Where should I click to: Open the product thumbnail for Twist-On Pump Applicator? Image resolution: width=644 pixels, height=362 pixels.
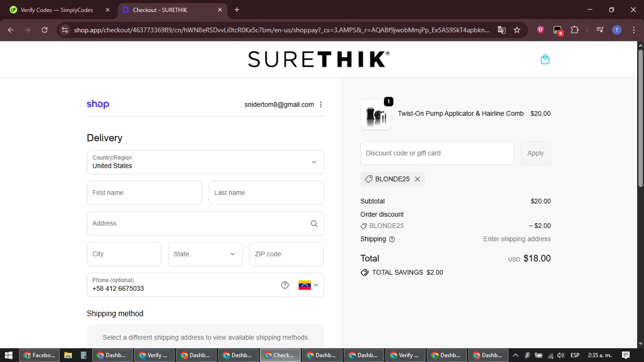376,114
